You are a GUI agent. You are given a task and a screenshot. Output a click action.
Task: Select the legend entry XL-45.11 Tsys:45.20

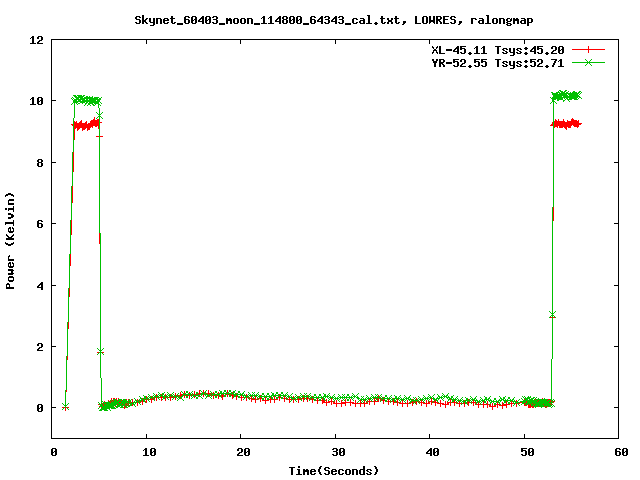pyautogui.click(x=498, y=50)
